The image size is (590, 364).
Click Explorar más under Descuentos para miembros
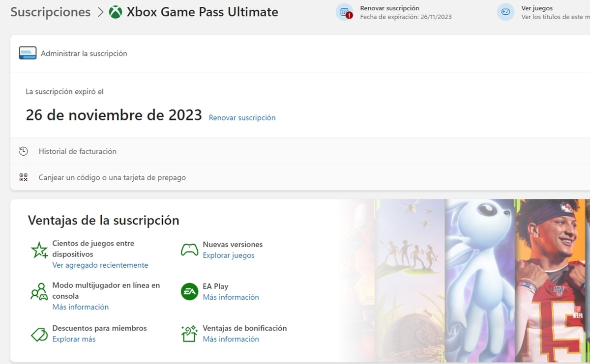(x=74, y=339)
